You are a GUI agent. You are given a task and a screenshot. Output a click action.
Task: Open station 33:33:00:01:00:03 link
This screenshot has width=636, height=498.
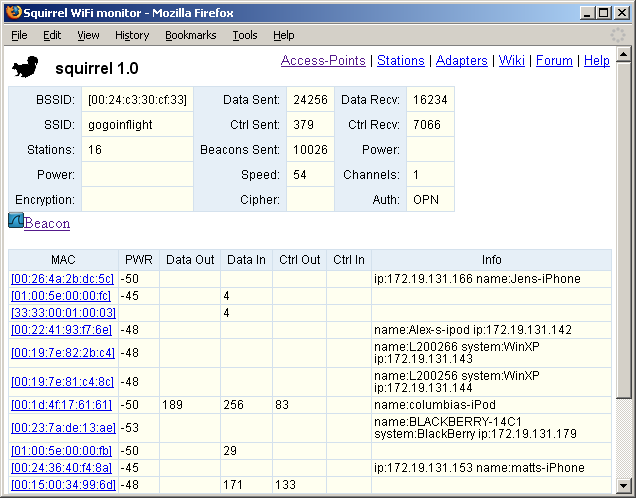point(63,313)
